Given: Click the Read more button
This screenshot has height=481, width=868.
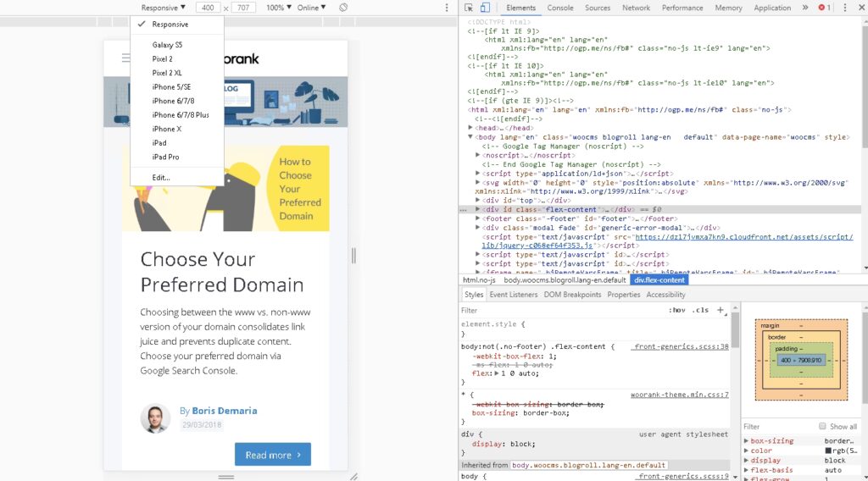Looking at the screenshot, I should (x=272, y=455).
